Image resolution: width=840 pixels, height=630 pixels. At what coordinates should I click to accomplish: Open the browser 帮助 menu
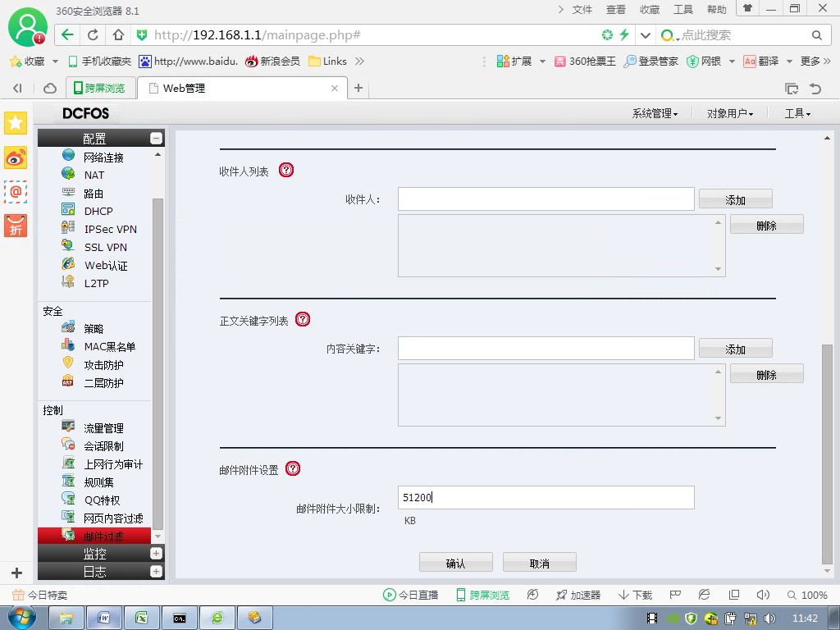point(716,10)
